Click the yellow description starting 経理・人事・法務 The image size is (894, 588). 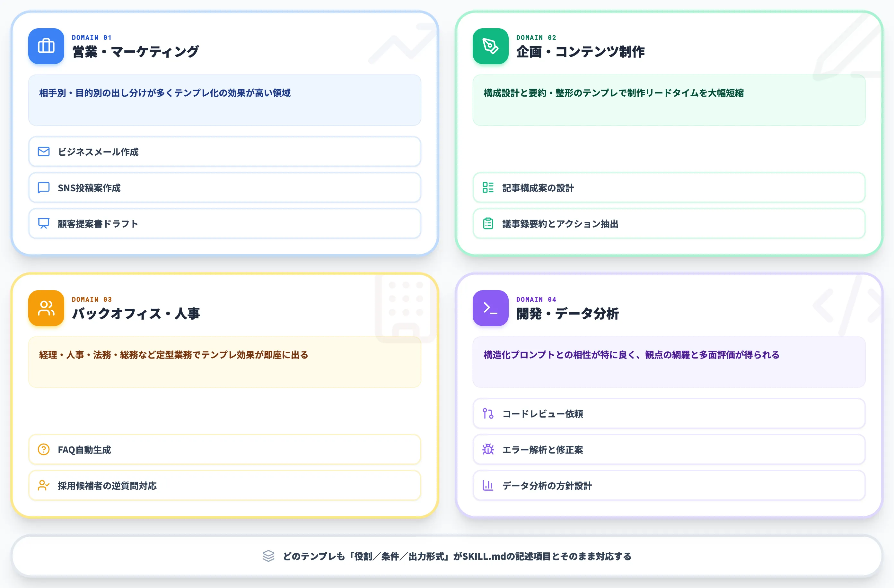pyautogui.click(x=173, y=355)
